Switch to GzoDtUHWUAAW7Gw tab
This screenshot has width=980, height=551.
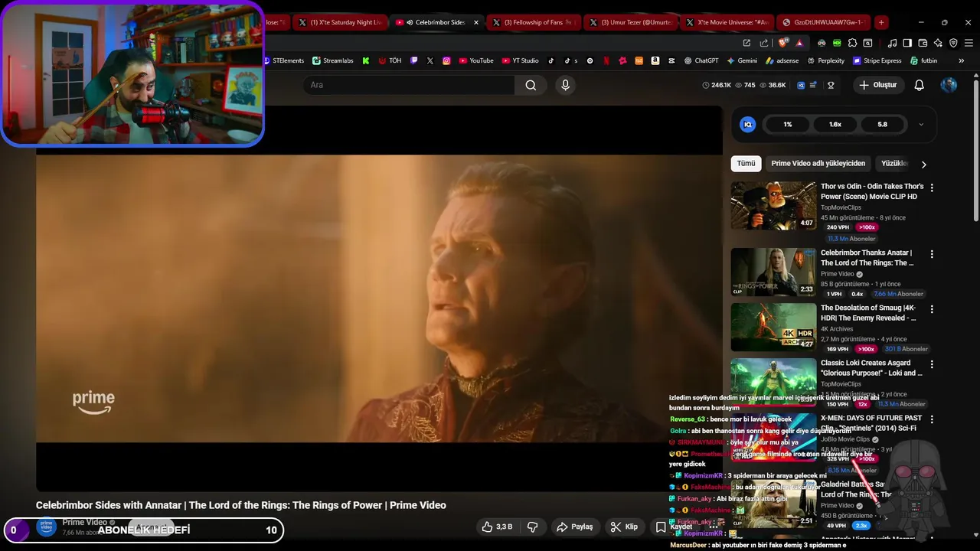point(823,22)
